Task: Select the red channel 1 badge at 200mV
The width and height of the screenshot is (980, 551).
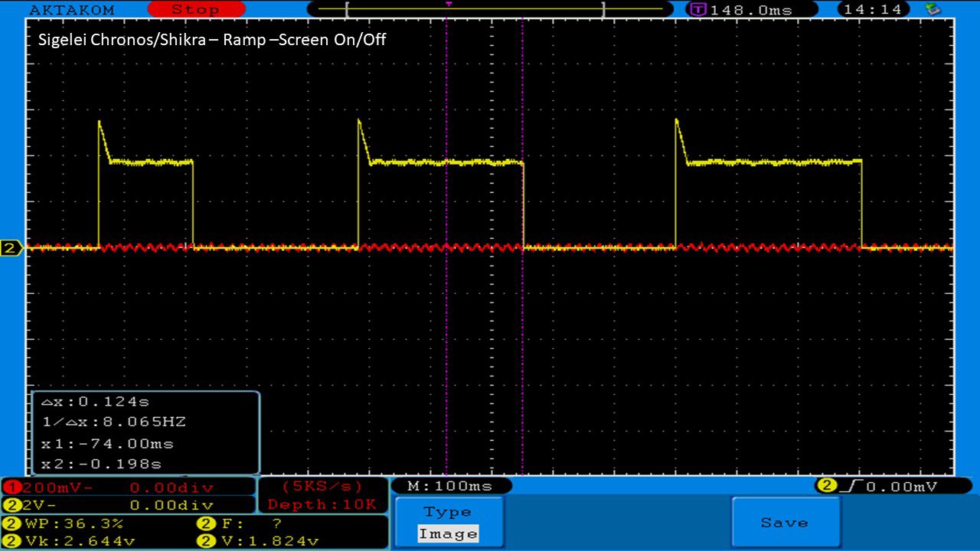Action: pos(13,487)
